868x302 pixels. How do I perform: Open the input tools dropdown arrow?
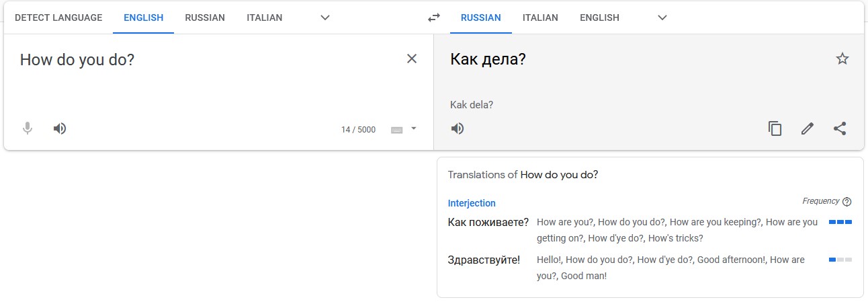click(414, 128)
